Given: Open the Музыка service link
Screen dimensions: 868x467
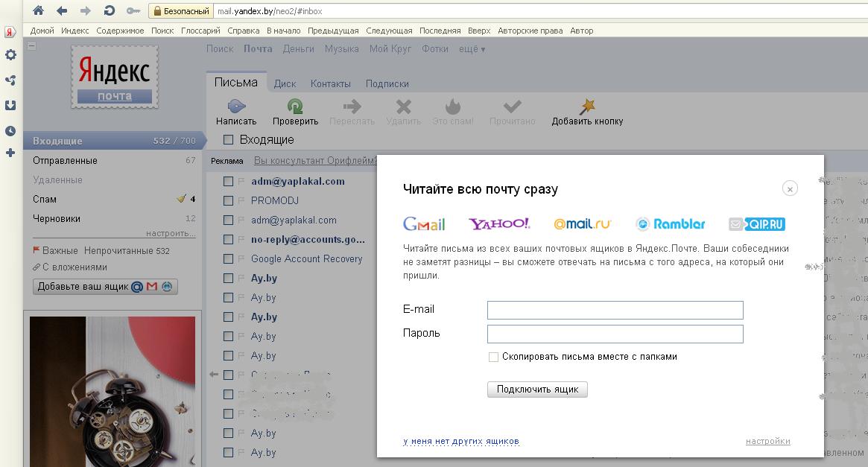Looking at the screenshot, I should click(341, 48).
